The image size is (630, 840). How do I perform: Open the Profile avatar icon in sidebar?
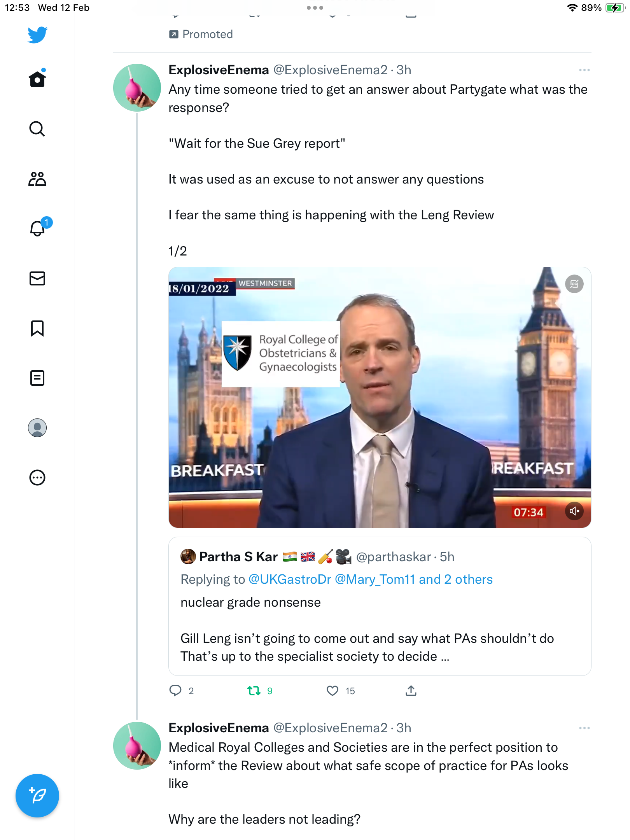click(x=37, y=428)
